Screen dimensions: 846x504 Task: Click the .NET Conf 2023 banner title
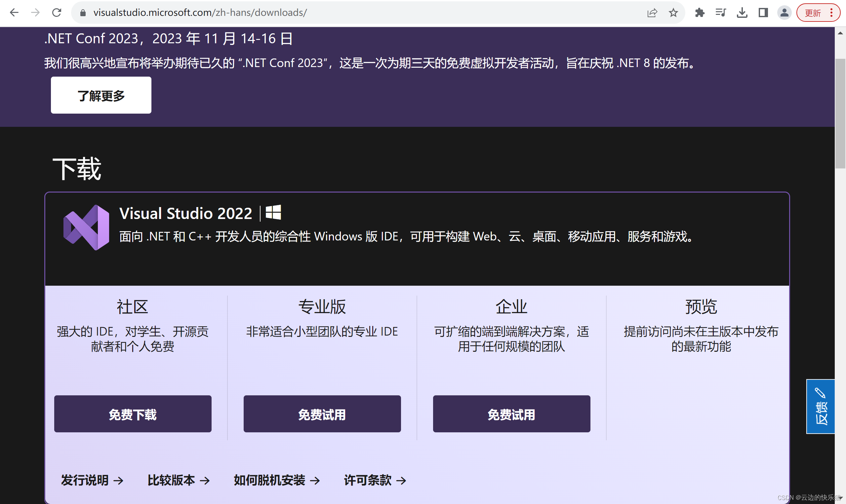[x=168, y=38]
